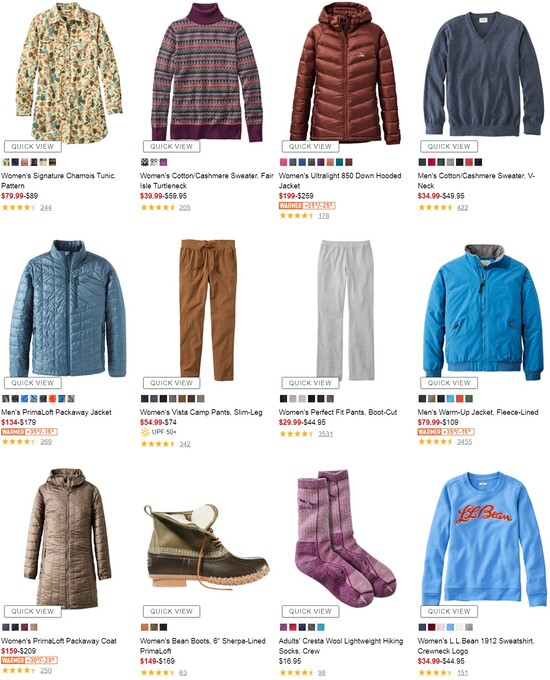Open Women's Ultralight 850 Down Hooded Jacket link
This screenshot has height=680, width=550.
[x=340, y=180]
